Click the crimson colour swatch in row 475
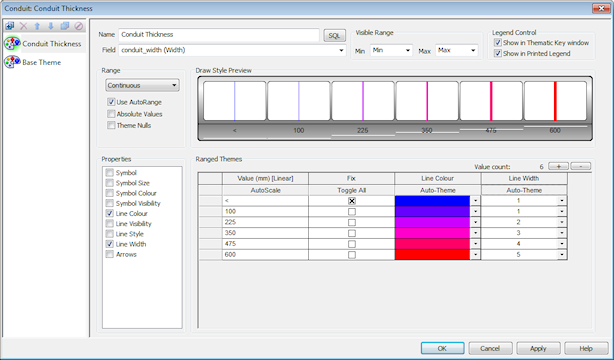Screen dimensions: 614x360 [x=432, y=244]
